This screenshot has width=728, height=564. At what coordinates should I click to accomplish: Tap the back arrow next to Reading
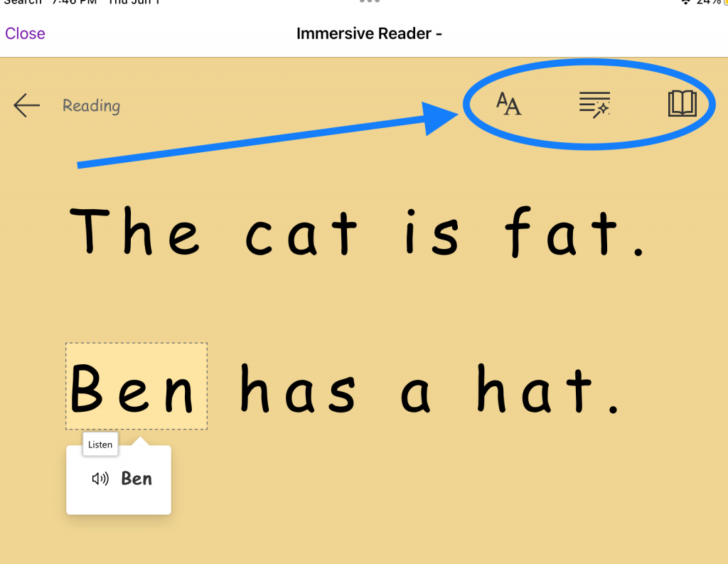[26, 105]
